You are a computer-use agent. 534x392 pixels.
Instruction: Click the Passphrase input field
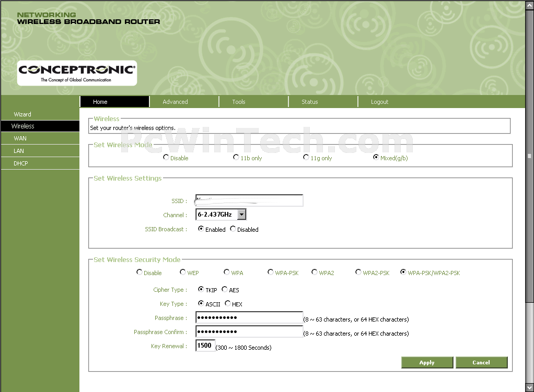(249, 318)
